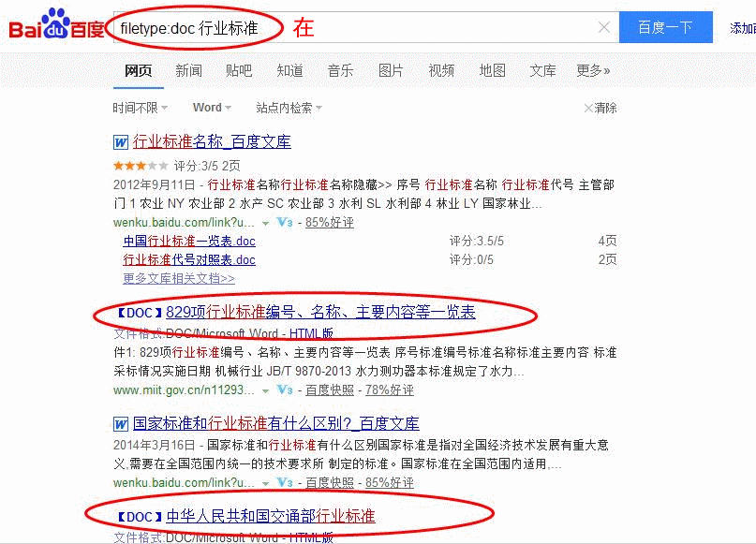Open 829项行业标准编号、名称 DOC result
Image resolution: width=756 pixels, height=544 pixels.
point(320,312)
